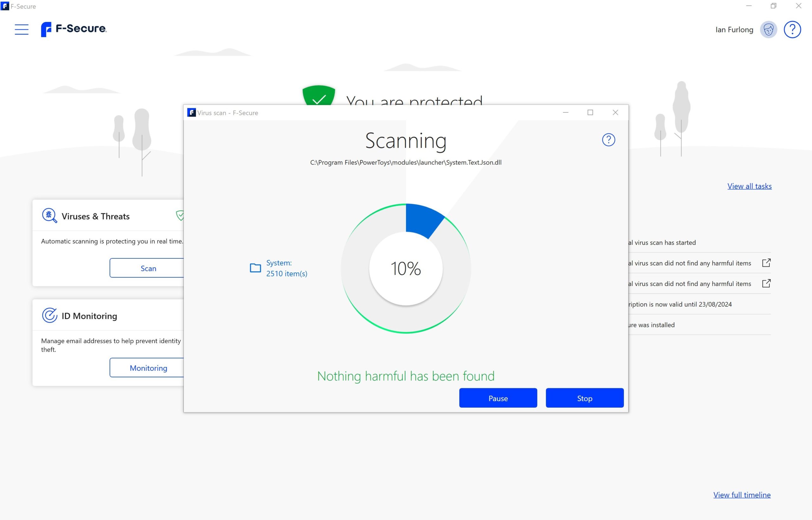Open Ian Furlong's profile avatar
This screenshot has height=520, width=812.
coord(768,30)
